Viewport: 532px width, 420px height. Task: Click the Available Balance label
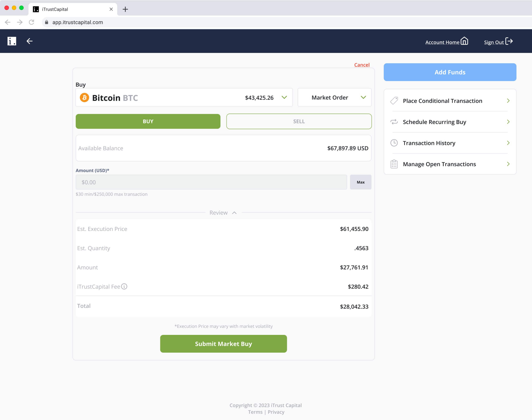click(101, 148)
